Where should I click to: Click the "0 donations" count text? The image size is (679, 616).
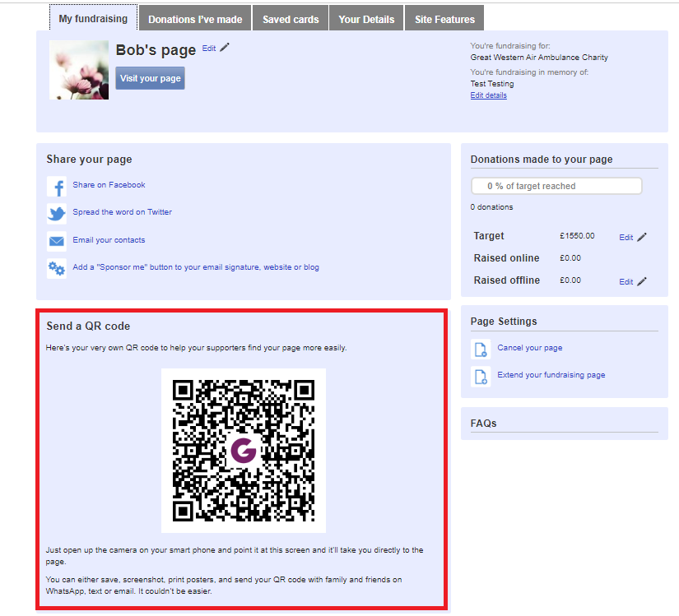click(491, 207)
